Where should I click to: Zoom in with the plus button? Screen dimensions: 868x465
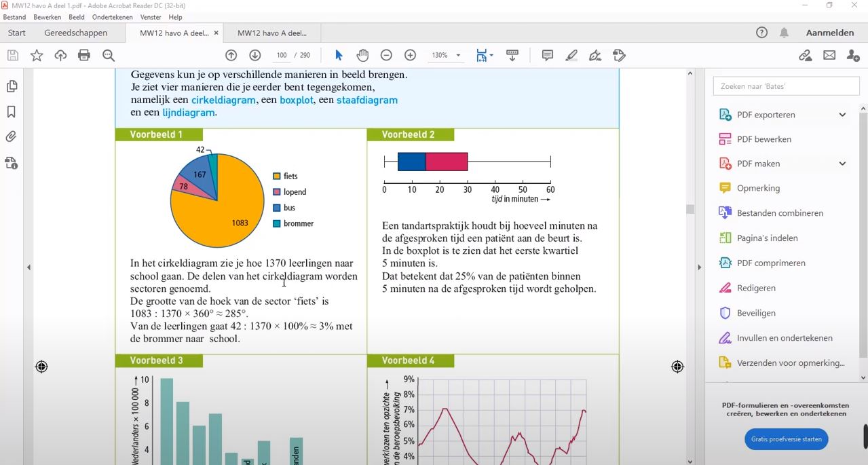coord(410,56)
